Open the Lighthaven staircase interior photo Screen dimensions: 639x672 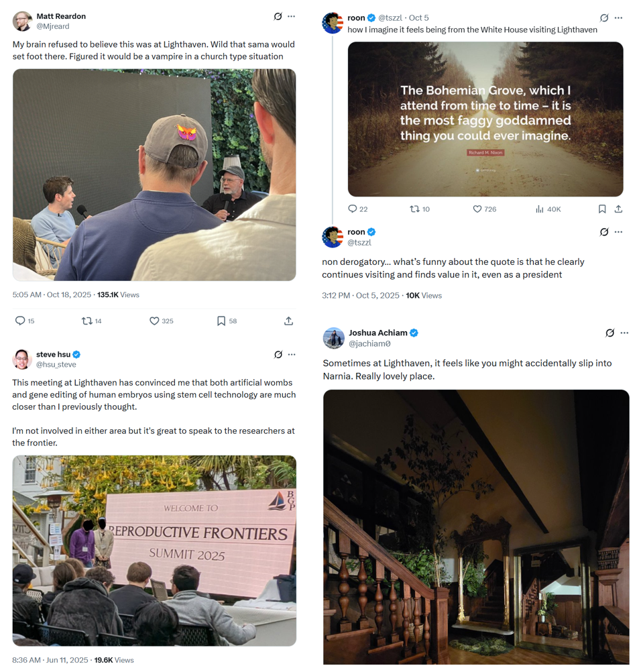476,526
